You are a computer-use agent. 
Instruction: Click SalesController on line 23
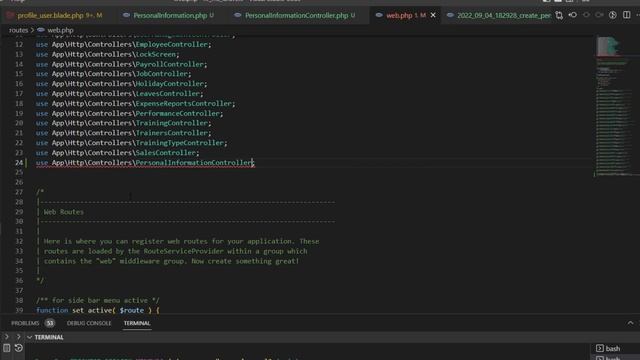coord(166,153)
